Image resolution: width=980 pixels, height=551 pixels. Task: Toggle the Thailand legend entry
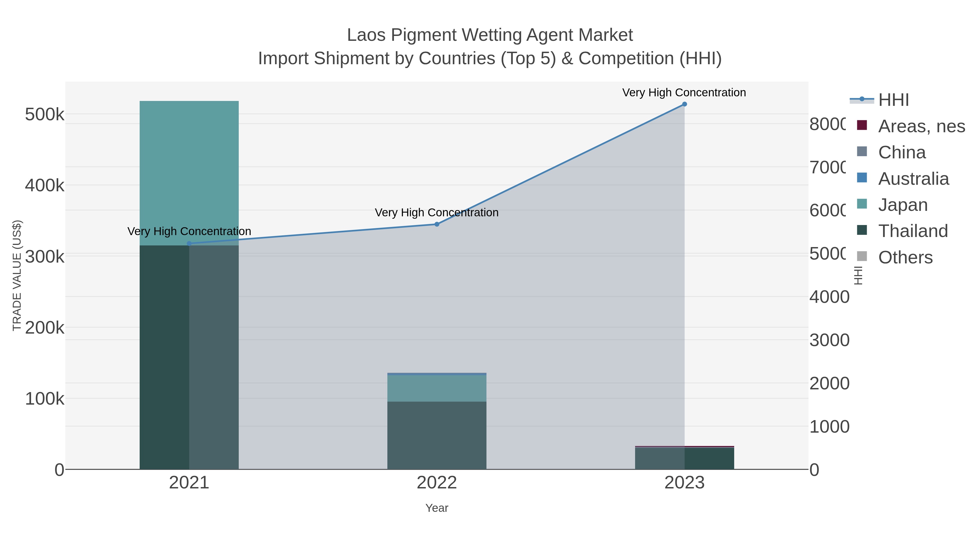click(902, 231)
